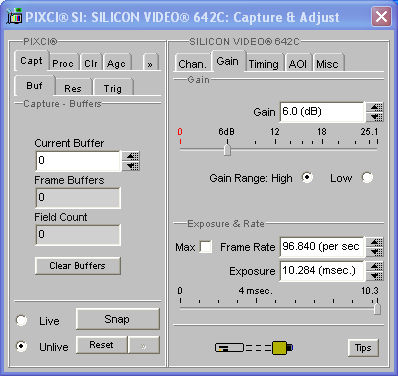Select the Unlive radio button
Image resolution: width=398 pixels, height=376 pixels.
(22, 346)
